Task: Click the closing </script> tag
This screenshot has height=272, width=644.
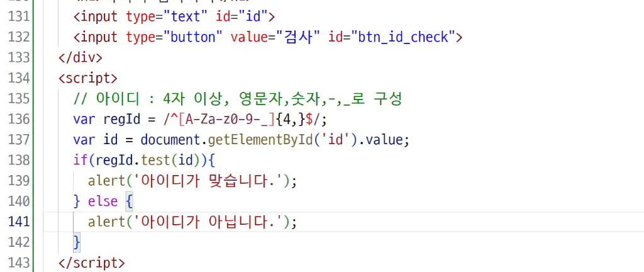Action: pyautogui.click(x=92, y=263)
